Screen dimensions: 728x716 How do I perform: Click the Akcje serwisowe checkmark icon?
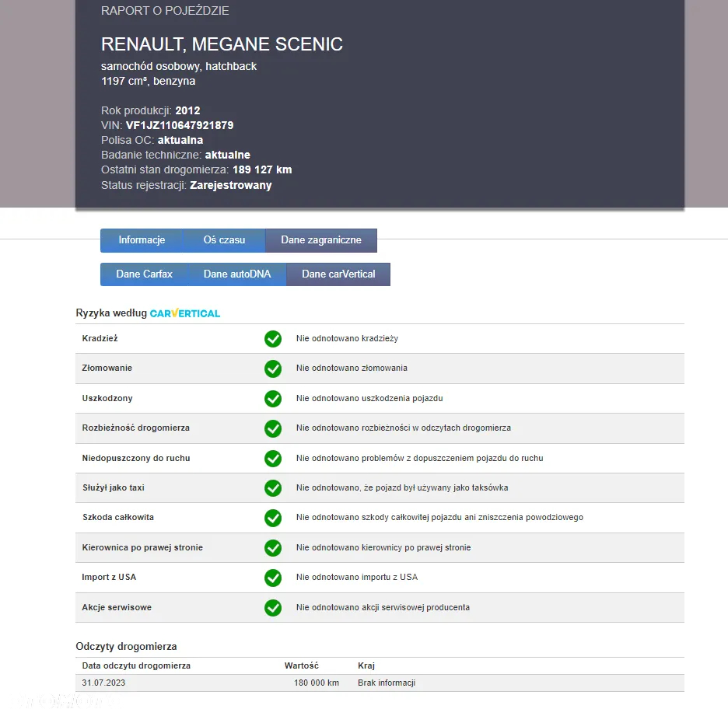[272, 608]
